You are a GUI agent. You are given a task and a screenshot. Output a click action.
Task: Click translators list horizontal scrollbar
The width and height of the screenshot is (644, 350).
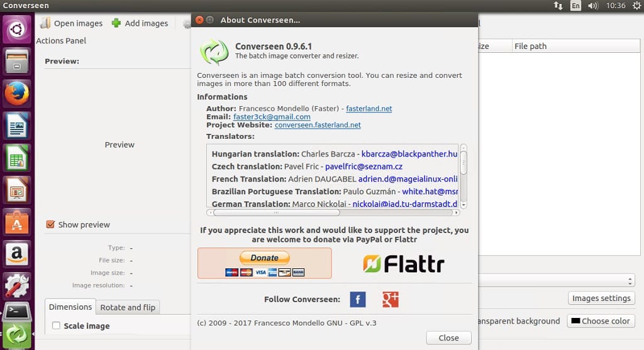(x=277, y=212)
